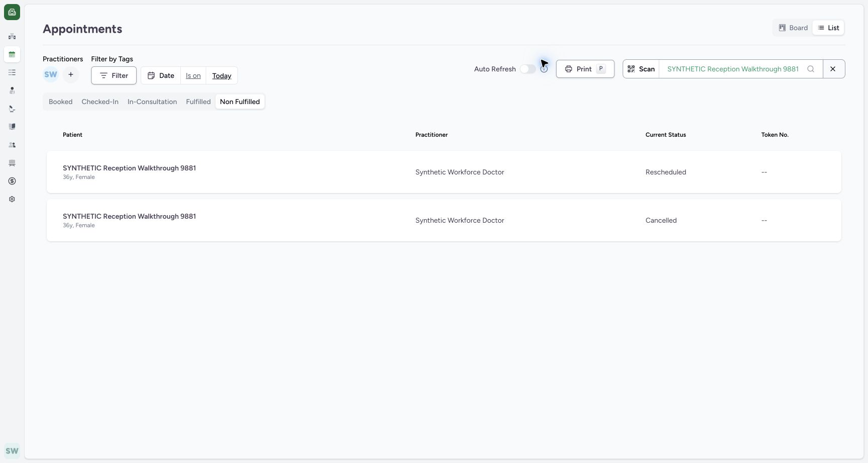Open the open-book sidebar icon
The height and width of the screenshot is (463, 868).
point(12,127)
